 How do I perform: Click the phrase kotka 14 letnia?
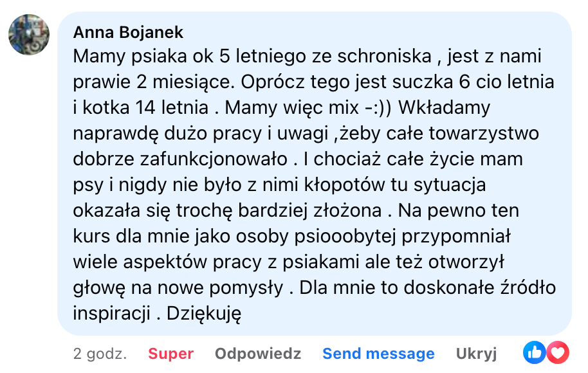(x=145, y=108)
